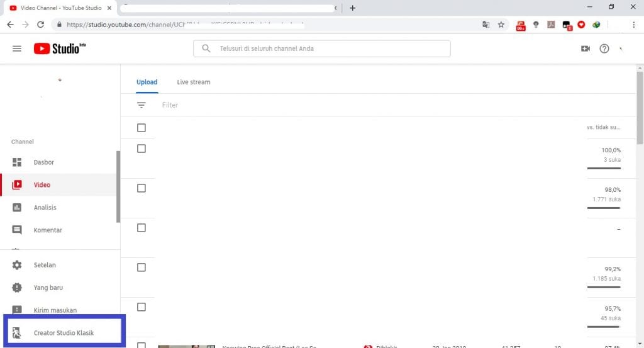Viewport: 644px width, 348px height.
Task: Click the '45 suka' text
Action: [x=610, y=318]
